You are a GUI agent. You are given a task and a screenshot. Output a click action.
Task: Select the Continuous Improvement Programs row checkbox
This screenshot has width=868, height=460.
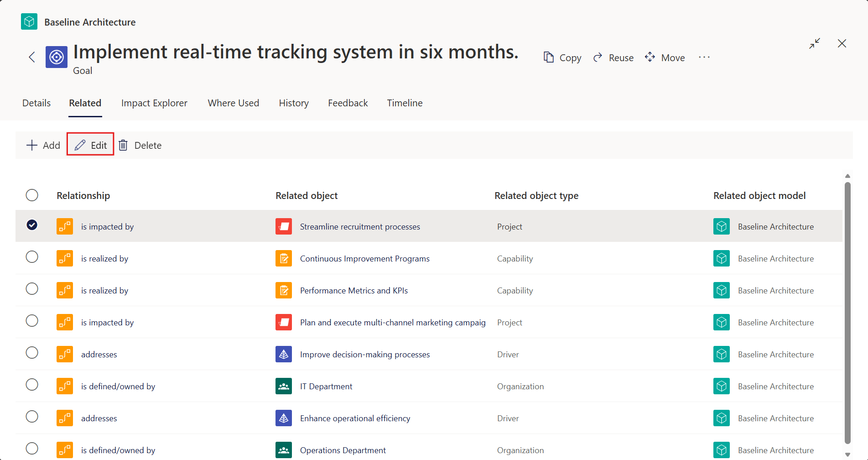32,257
